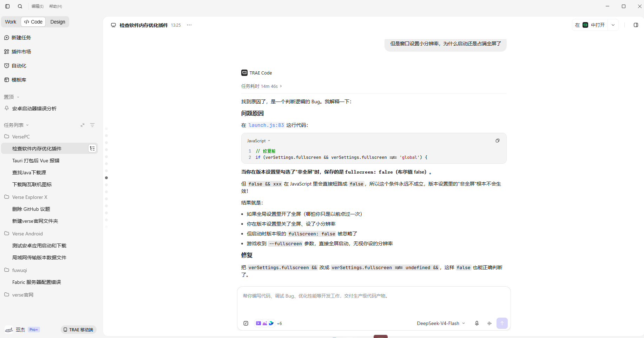
Task: Click the VersePC folder icon
Action: click(7, 136)
